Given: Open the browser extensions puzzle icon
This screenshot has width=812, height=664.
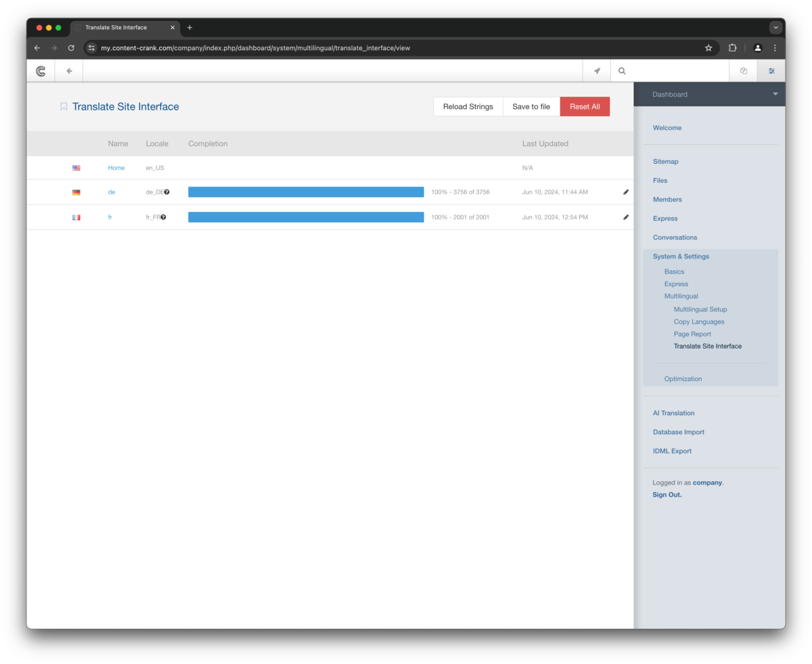Looking at the screenshot, I should pyautogui.click(x=732, y=48).
